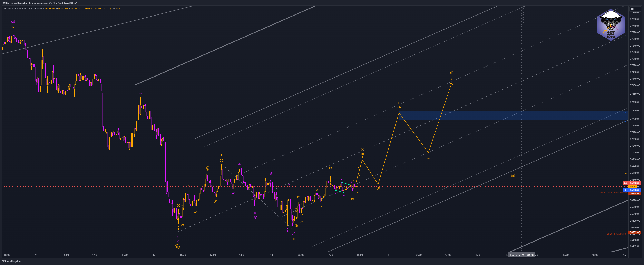644x265 pixels.
Task: Click the 557 Trades badger logo
Action: (611, 24)
